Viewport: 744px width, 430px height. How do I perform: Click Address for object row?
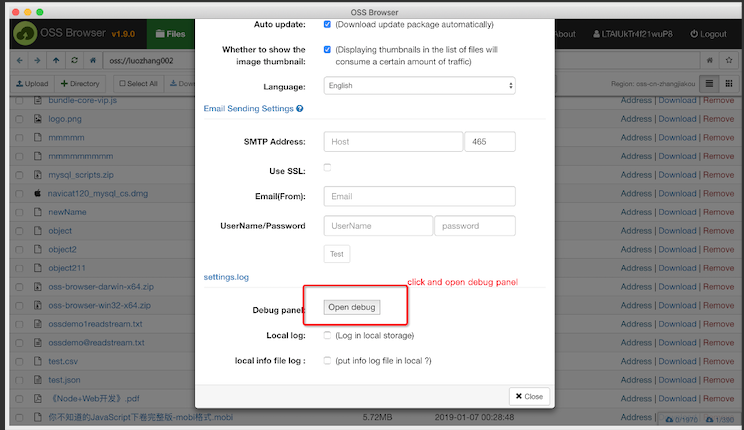pos(636,231)
